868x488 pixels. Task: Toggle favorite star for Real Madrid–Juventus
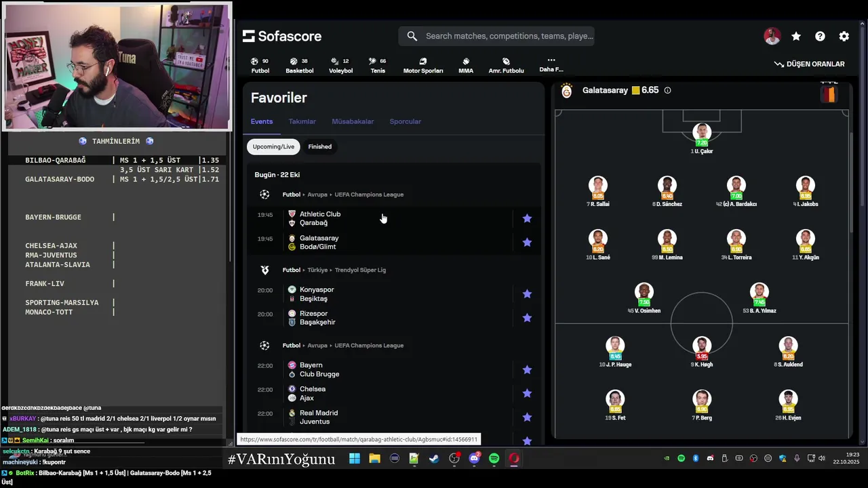pyautogui.click(x=527, y=418)
